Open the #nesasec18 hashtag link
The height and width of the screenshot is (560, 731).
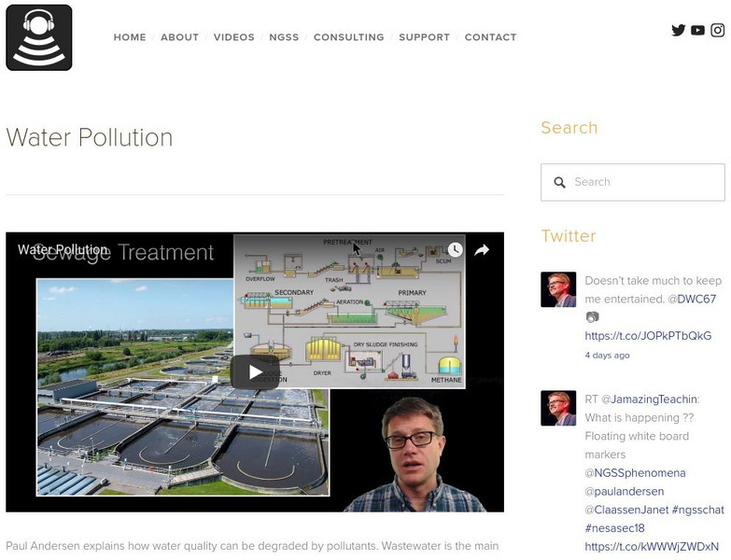coord(614,528)
